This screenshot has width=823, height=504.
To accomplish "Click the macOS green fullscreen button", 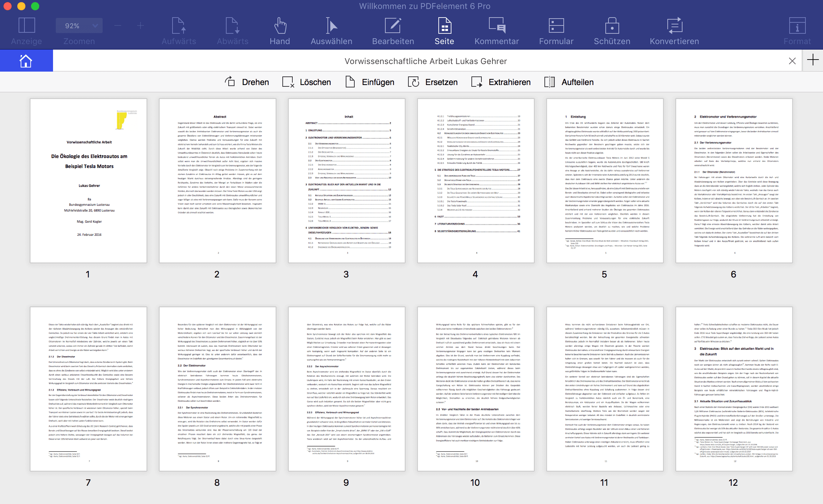I will pos(35,6).
